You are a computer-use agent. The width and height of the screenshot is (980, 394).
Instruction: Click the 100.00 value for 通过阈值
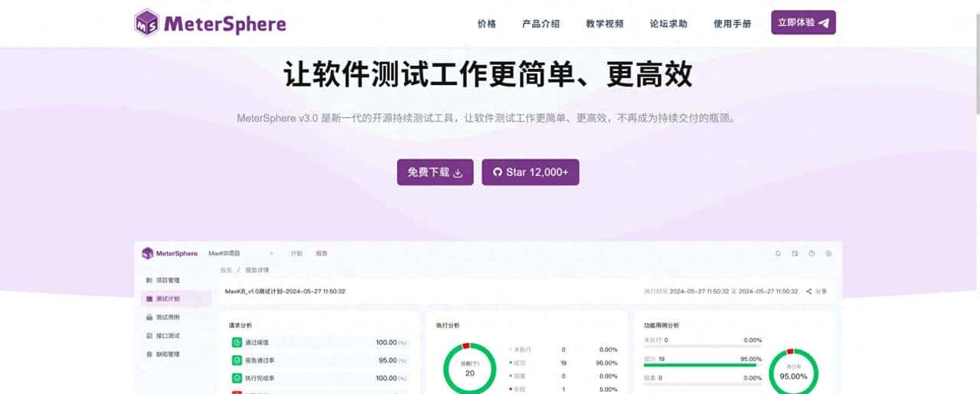(x=386, y=342)
